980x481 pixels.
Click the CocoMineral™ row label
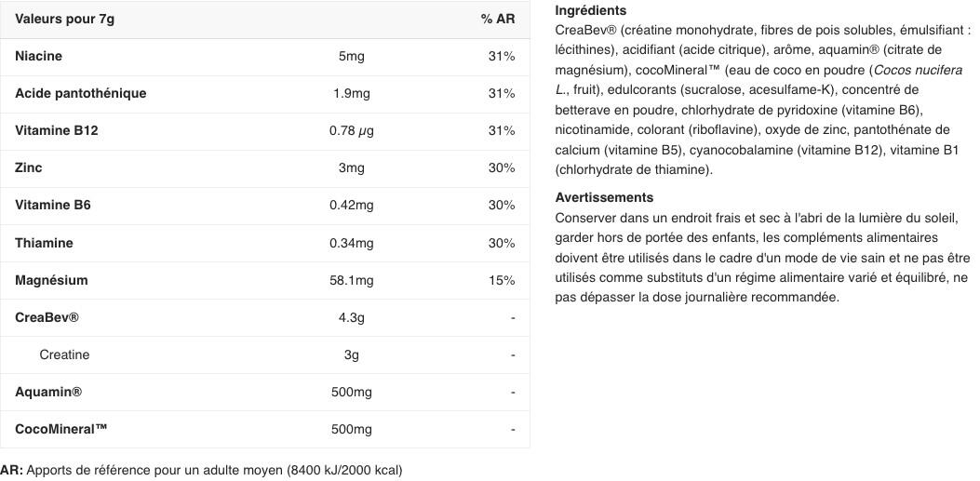[x=61, y=429]
